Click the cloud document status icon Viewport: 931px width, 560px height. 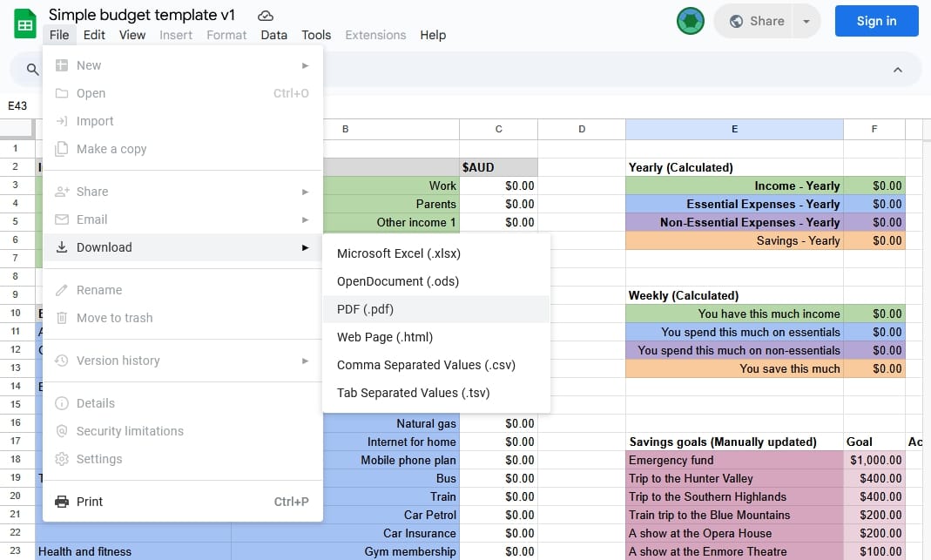tap(266, 16)
